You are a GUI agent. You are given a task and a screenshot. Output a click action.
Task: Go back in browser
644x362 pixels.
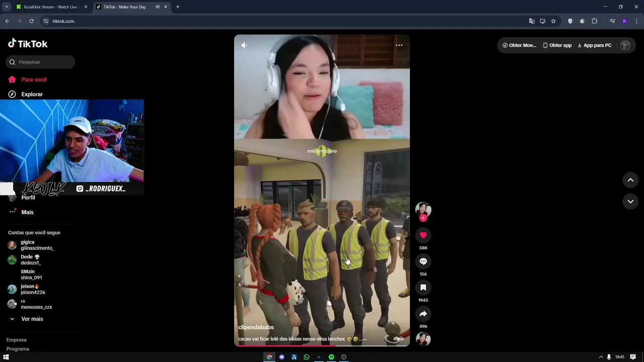7,21
